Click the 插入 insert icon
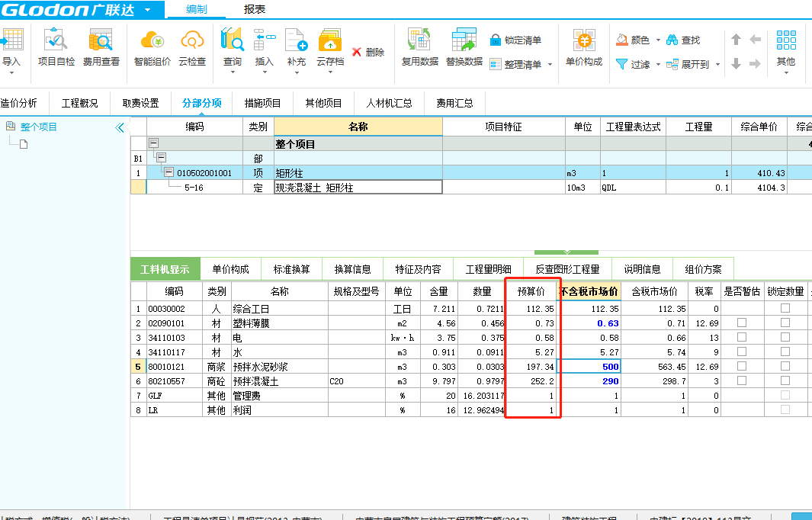Image resolution: width=812 pixels, height=520 pixels. point(264,40)
